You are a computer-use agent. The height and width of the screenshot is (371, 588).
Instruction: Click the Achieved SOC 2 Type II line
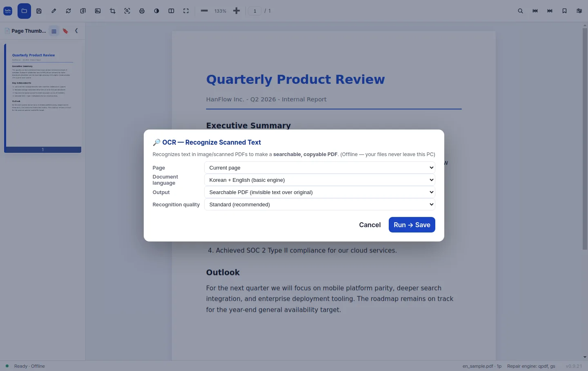click(302, 250)
